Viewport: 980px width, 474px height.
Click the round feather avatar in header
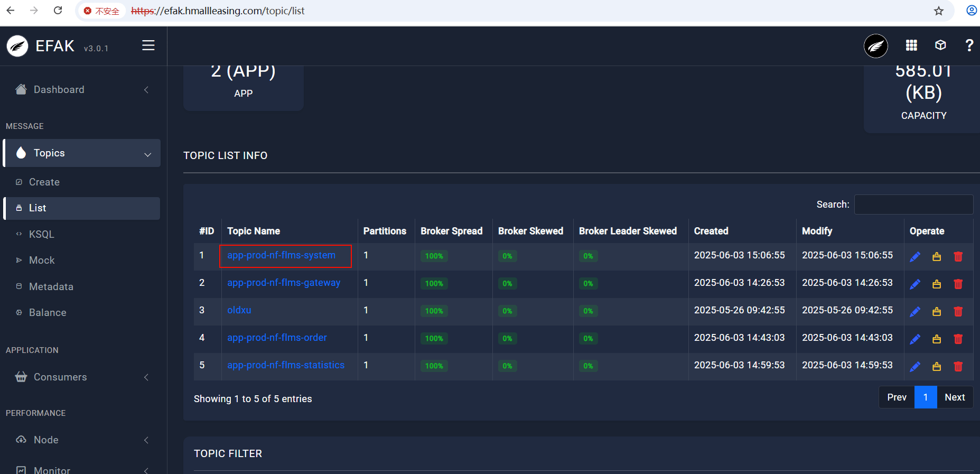click(x=875, y=47)
